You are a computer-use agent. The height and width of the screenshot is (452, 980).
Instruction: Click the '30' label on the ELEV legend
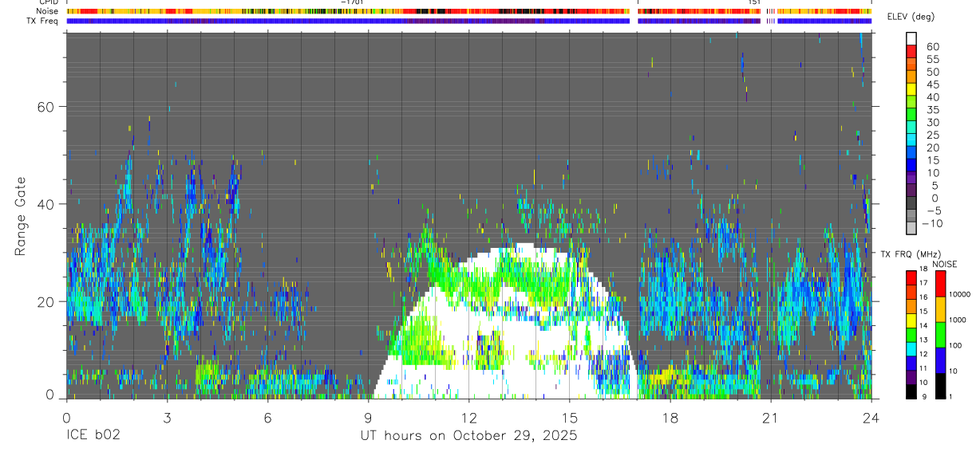click(931, 122)
